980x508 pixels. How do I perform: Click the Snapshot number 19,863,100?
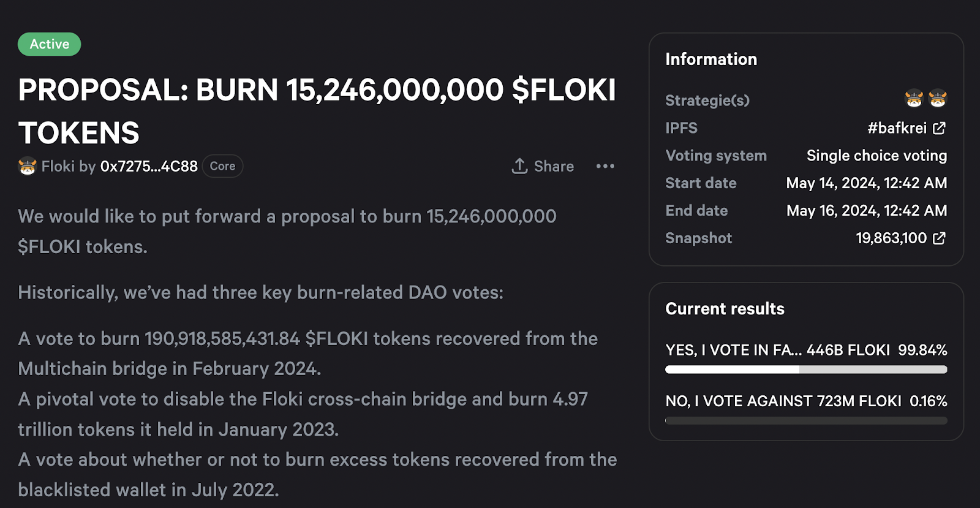[891, 238]
